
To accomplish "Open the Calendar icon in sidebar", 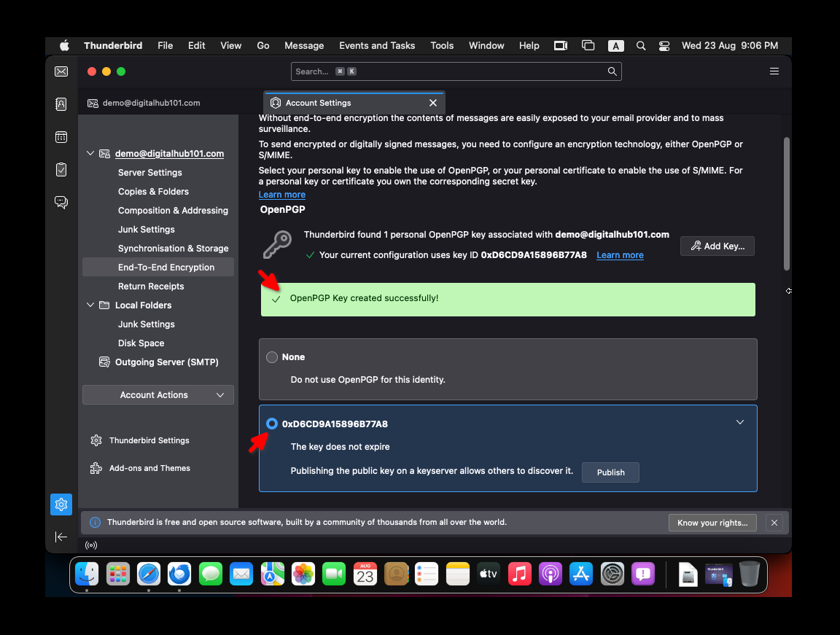I will pyautogui.click(x=61, y=137).
